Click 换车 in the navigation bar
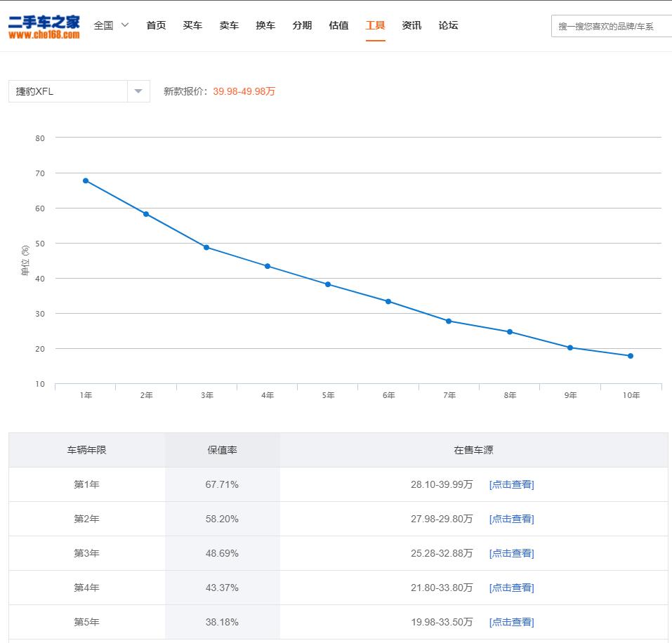 click(x=265, y=25)
